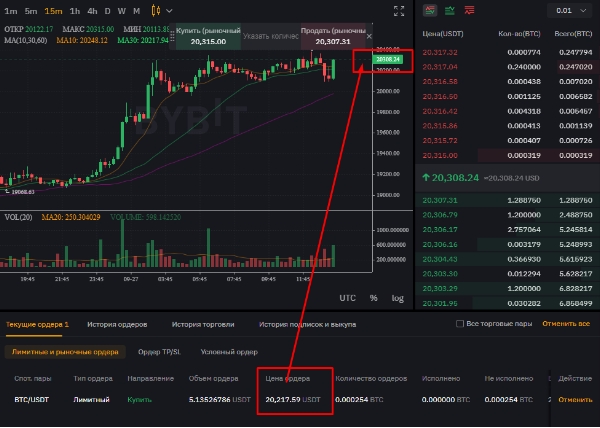Select the 1h timeframe
The height and width of the screenshot is (428, 600).
coord(73,11)
